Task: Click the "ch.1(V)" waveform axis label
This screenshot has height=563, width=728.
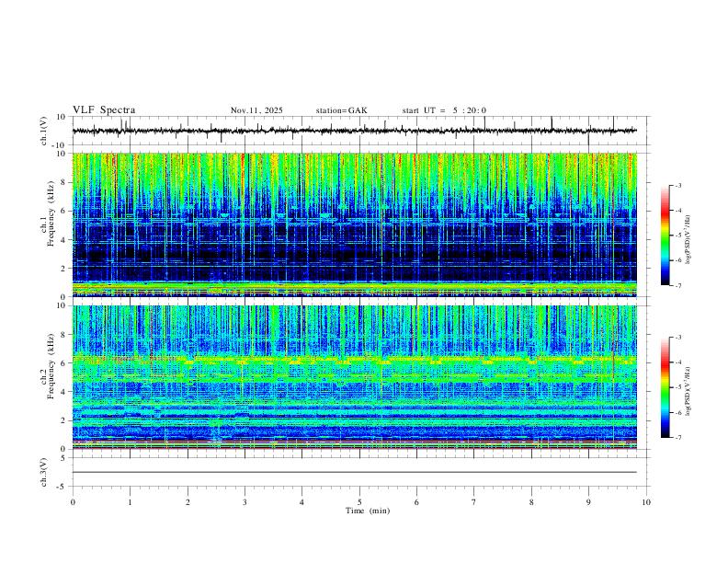Action: [44, 131]
